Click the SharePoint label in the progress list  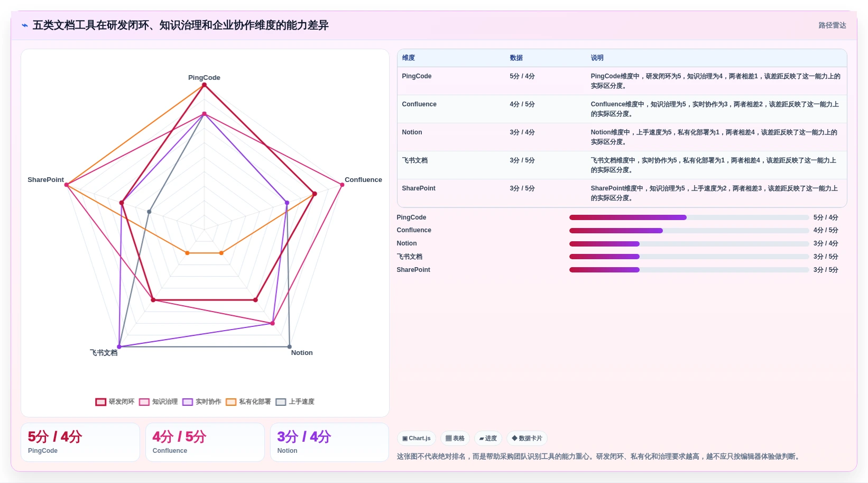(x=413, y=270)
